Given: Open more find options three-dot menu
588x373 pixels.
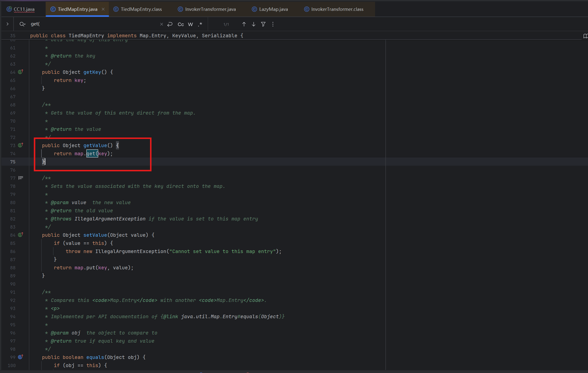Looking at the screenshot, I should pyautogui.click(x=273, y=24).
